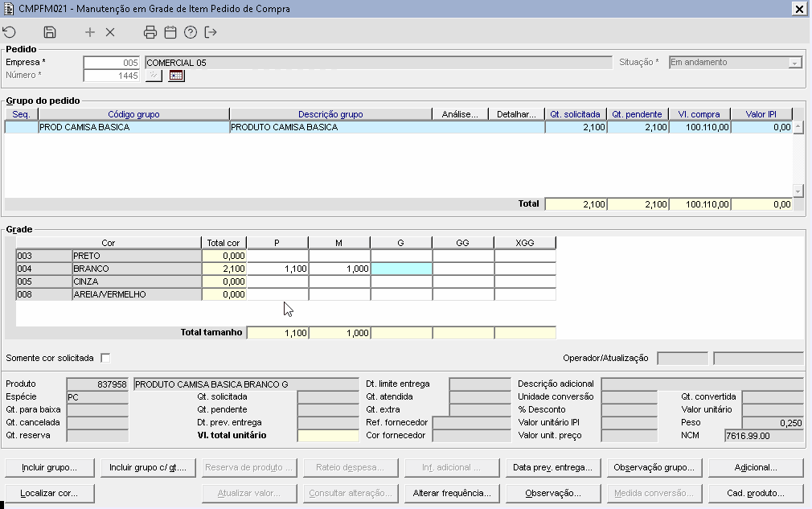This screenshot has height=509, width=812.
Task: Click Vl. compra column header
Action: point(699,114)
